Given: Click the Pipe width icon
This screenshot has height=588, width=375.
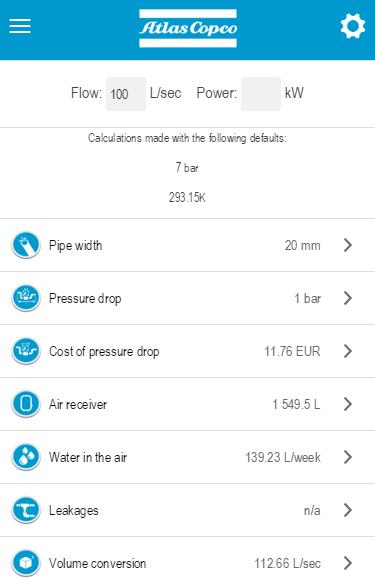Looking at the screenshot, I should (26, 245).
